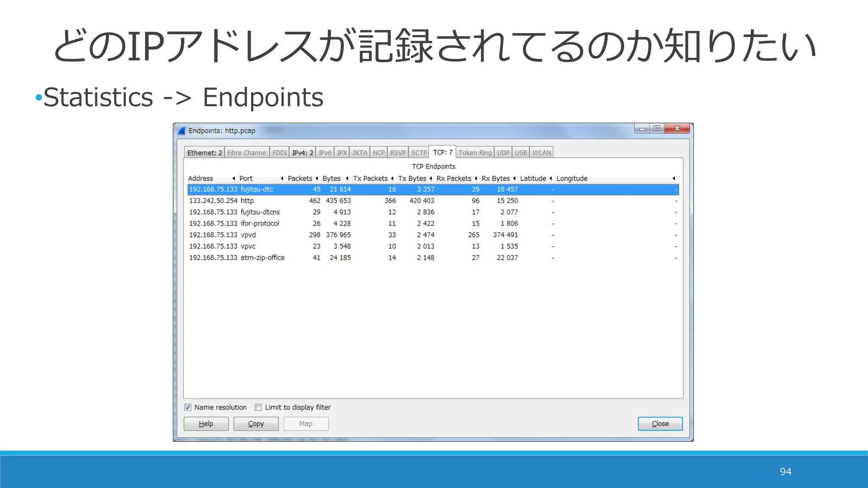868x488 pixels.
Task: Enable Limit to display filter checkbox
Action: [x=258, y=408]
